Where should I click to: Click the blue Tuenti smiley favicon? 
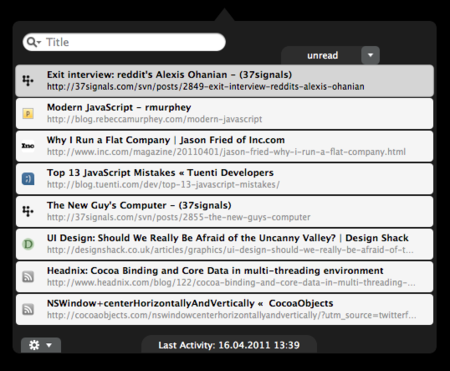coord(28,179)
